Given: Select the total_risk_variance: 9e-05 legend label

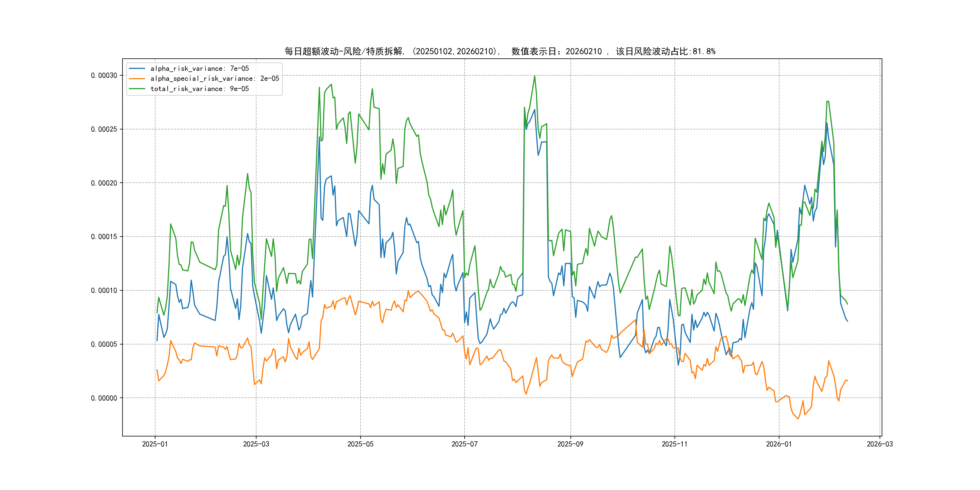Looking at the screenshot, I should (199, 89).
